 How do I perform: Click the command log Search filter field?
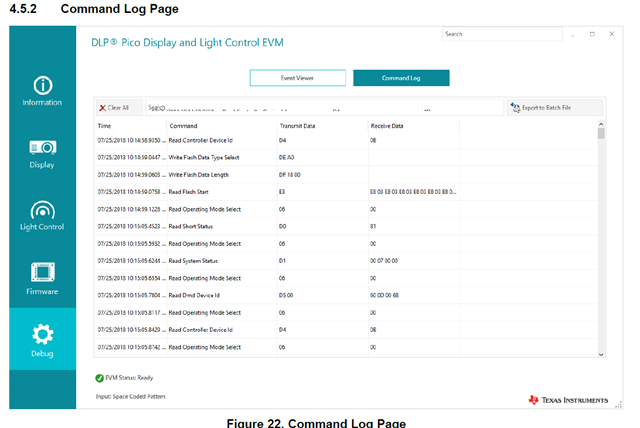tap(325, 108)
